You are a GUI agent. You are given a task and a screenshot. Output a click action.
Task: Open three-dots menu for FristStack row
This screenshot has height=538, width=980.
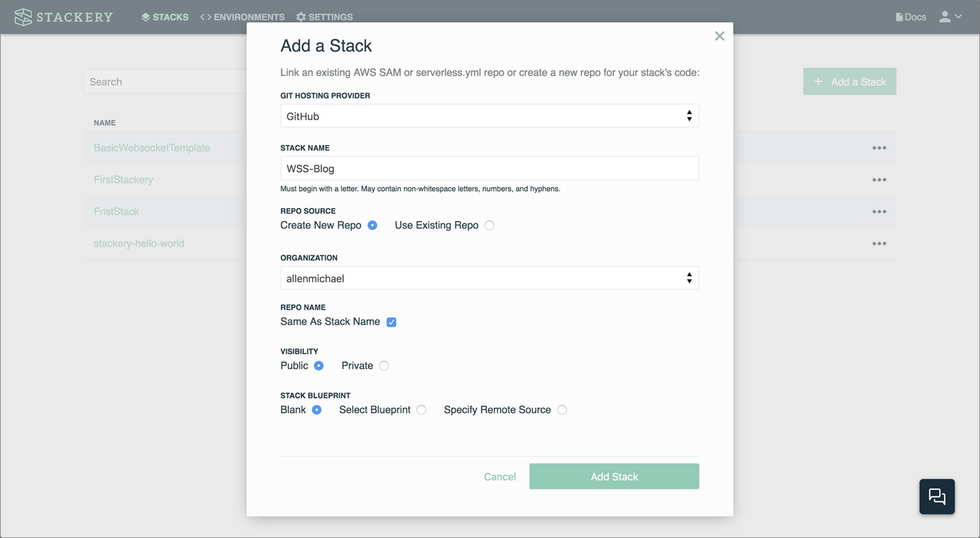pos(879,212)
